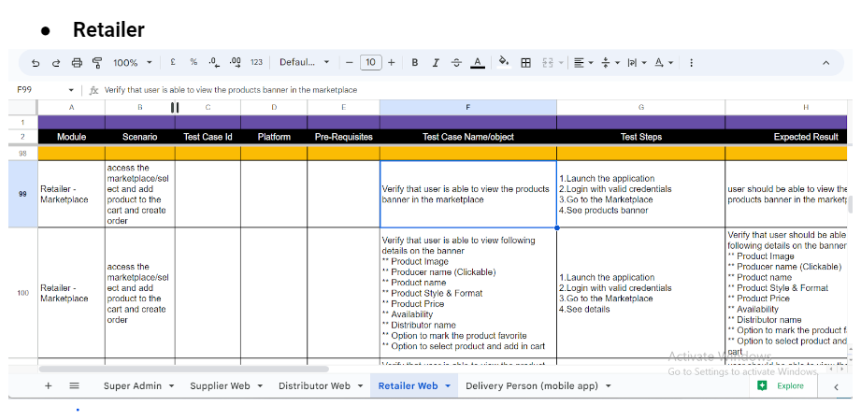Viewport: 862px width, 417px height.
Task: Toggle Italic formatting
Action: 435,62
